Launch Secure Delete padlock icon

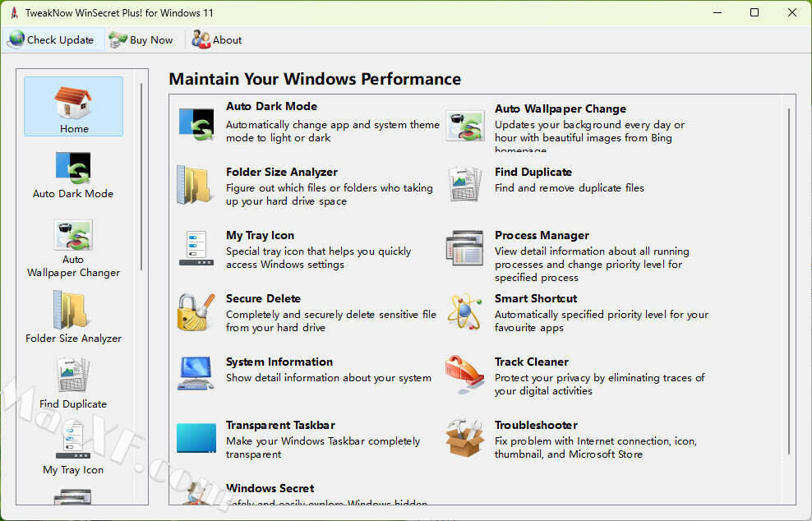[196, 312]
